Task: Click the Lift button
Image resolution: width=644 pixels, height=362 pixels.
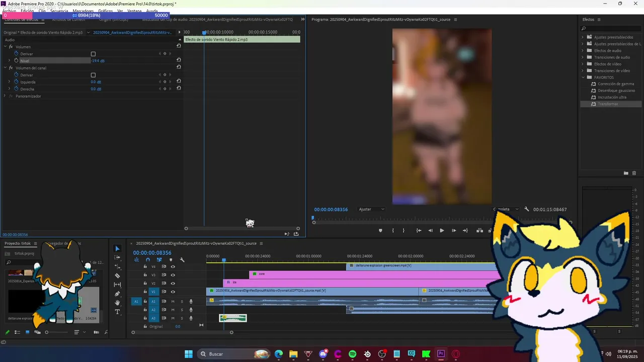Action: (x=479, y=230)
